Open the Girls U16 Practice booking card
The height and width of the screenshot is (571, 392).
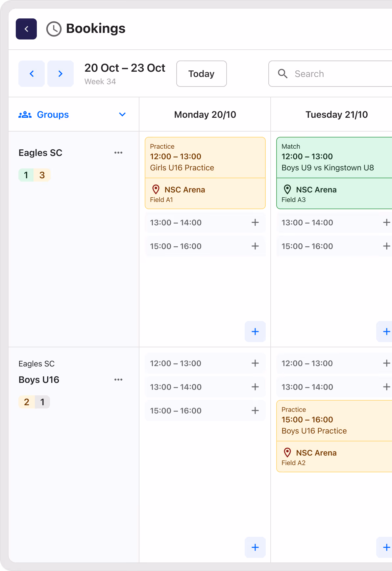click(x=205, y=173)
